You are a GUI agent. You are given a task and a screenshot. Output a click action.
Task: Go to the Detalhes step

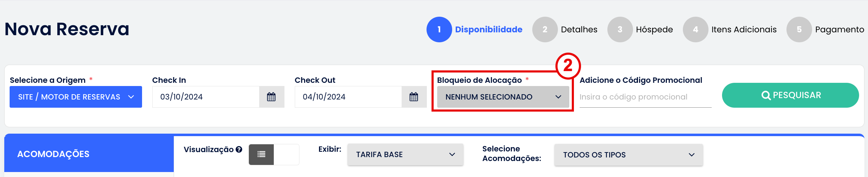[579, 29]
